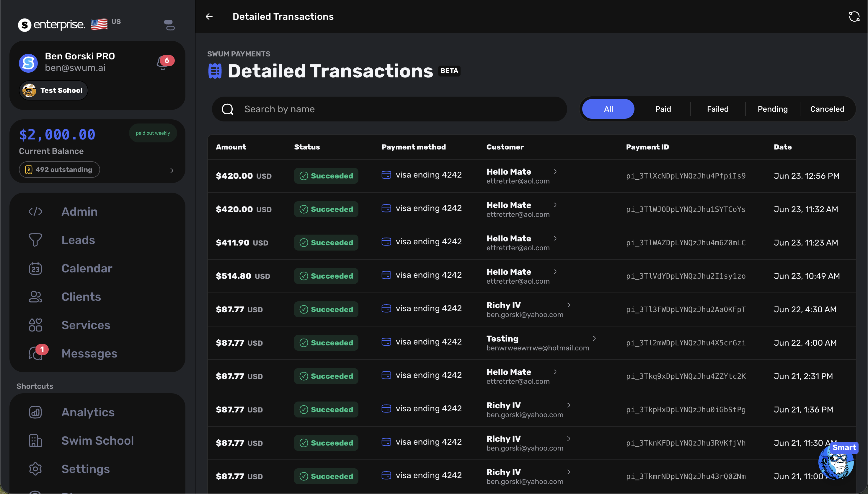This screenshot has width=868, height=494.
Task: Click the Search by name field
Action: (389, 109)
